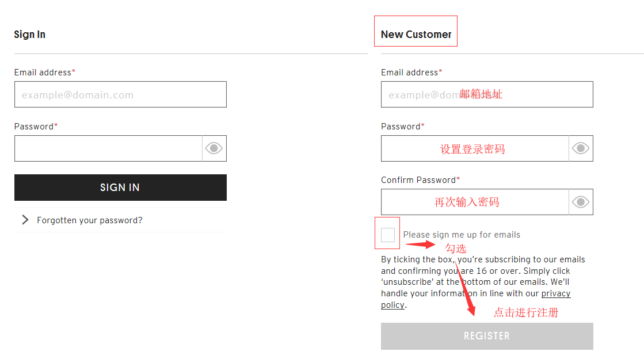Click the Confirm Password label text

[x=418, y=180]
